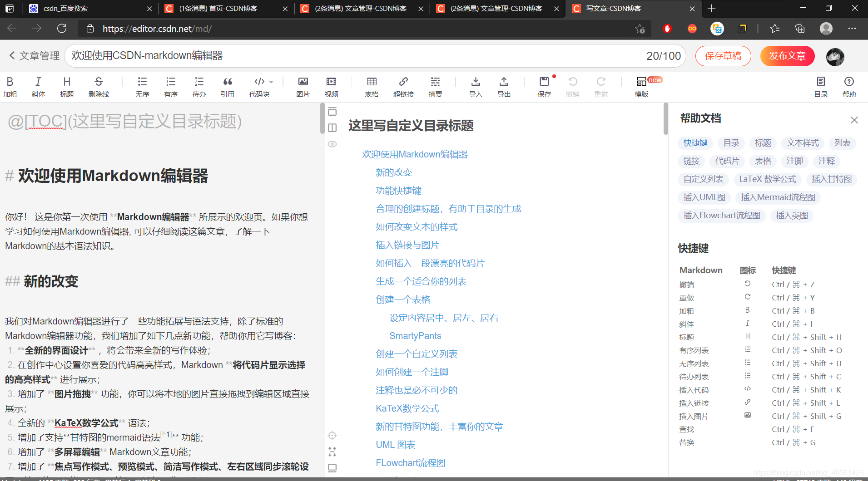This screenshot has width=868, height=481.
Task: Toggle preview-only layout icon
Action: click(332, 112)
